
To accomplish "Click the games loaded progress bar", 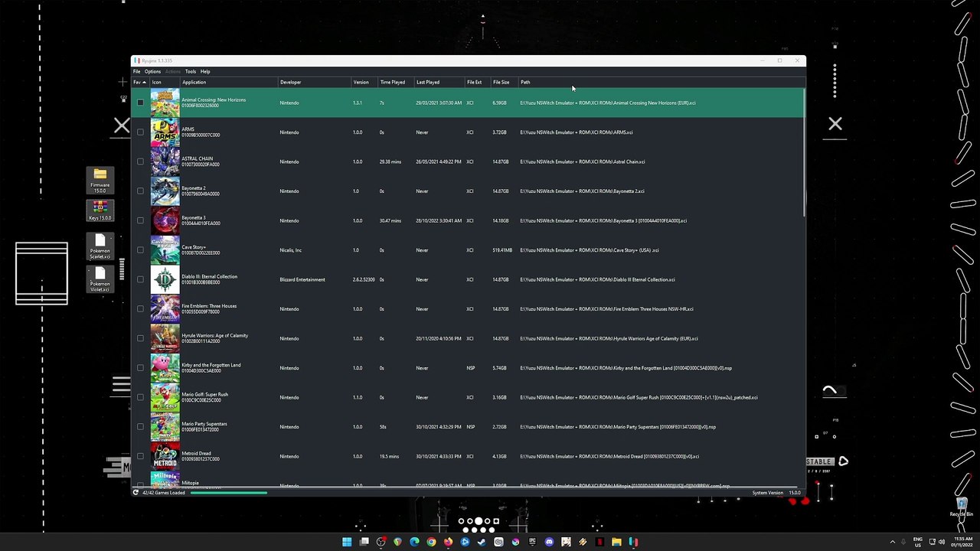I will 228,493.
